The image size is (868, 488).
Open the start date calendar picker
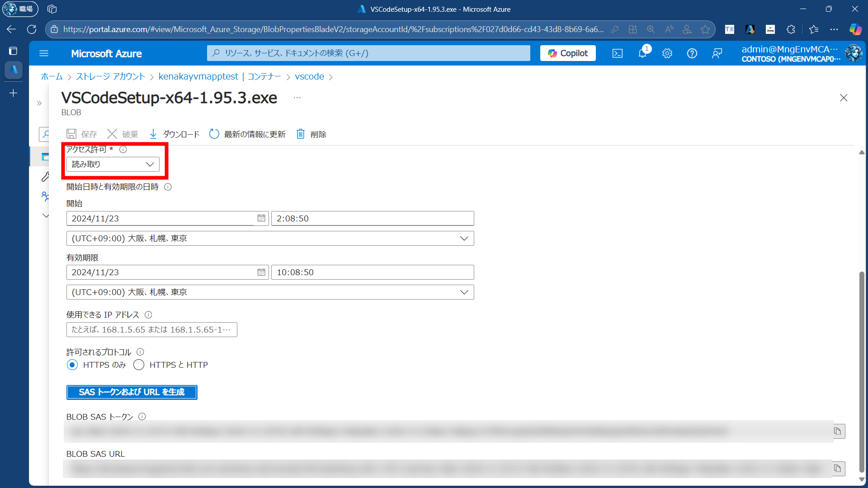(261, 218)
